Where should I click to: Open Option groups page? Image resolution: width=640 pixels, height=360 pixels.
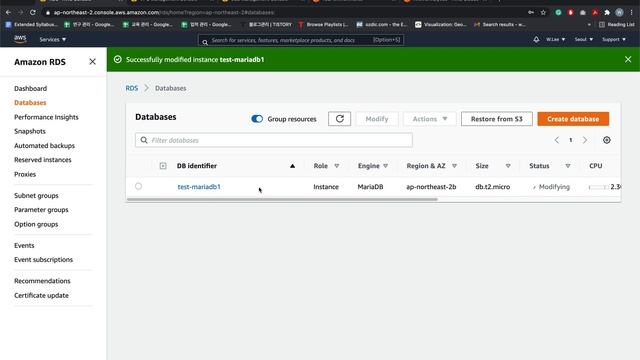click(36, 224)
